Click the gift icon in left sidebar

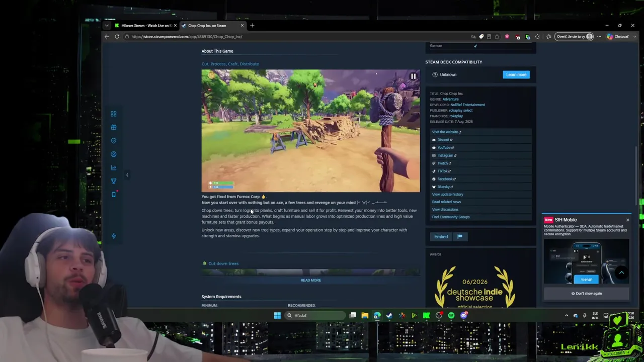(114, 128)
